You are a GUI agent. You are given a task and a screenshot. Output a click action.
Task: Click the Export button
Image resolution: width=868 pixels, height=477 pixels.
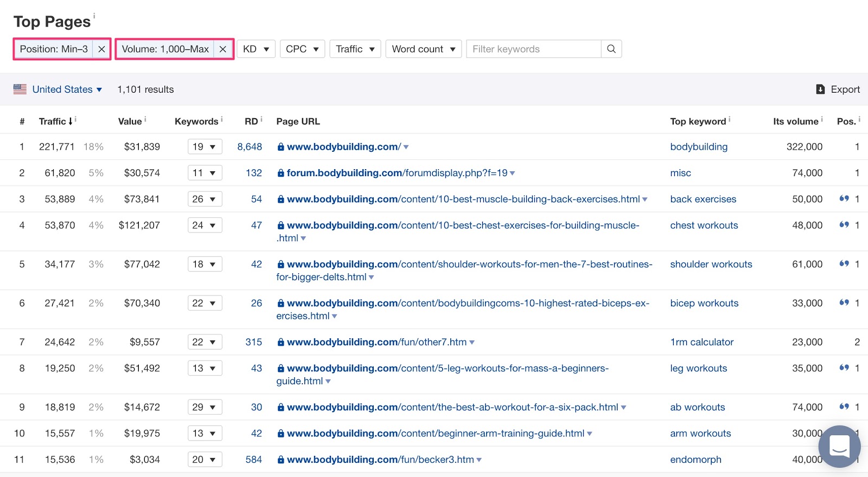tap(838, 89)
